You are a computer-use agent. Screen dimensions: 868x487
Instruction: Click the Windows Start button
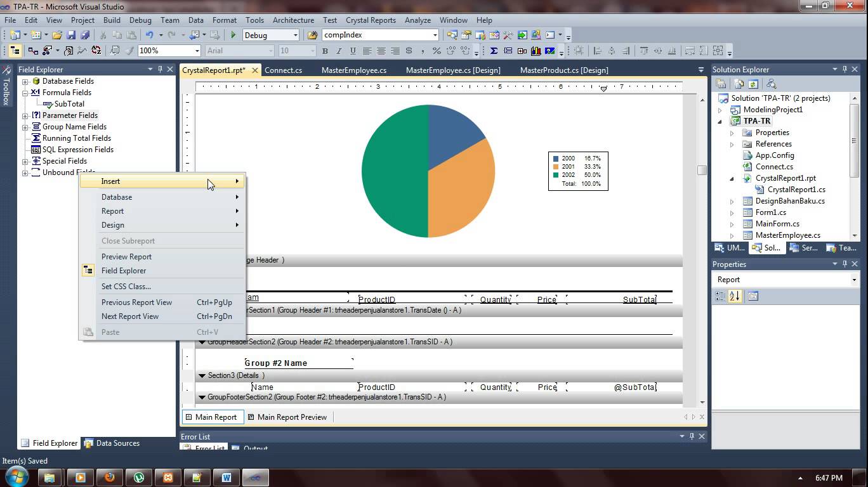coord(15,477)
